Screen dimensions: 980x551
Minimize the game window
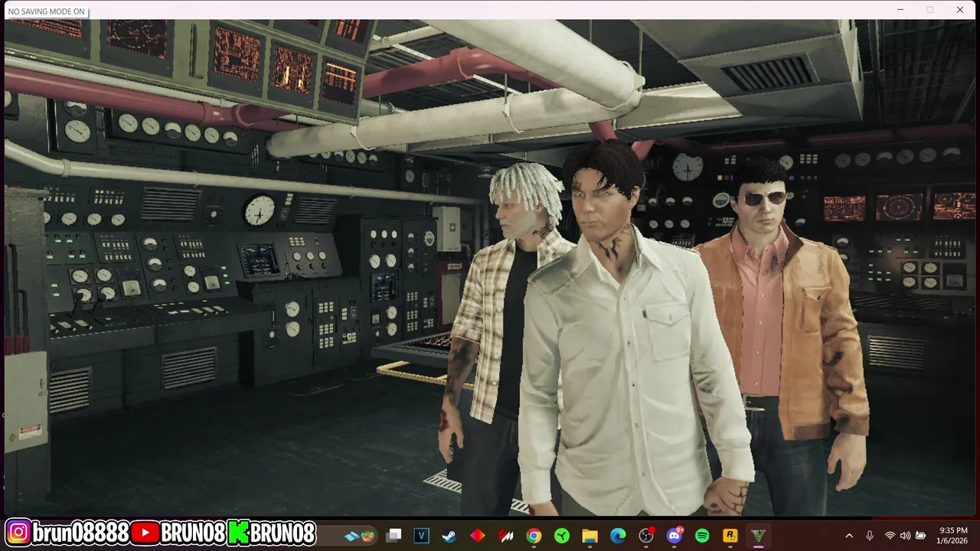click(x=900, y=10)
